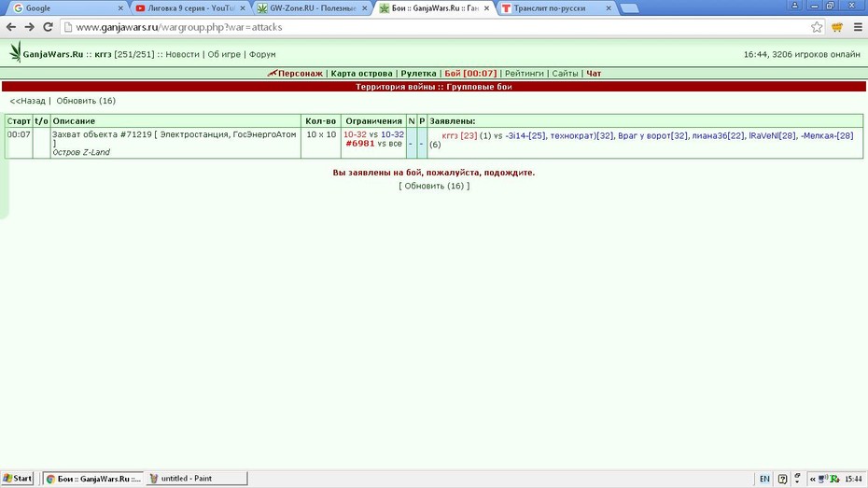
Task: Click Chrome user profile icon in title bar
Action: 794,6
